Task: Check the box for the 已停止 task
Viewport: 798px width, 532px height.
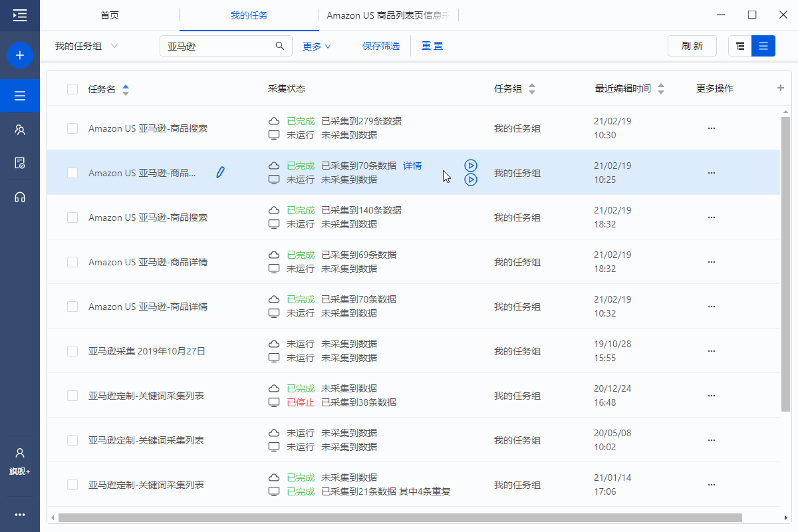Action: point(72,396)
